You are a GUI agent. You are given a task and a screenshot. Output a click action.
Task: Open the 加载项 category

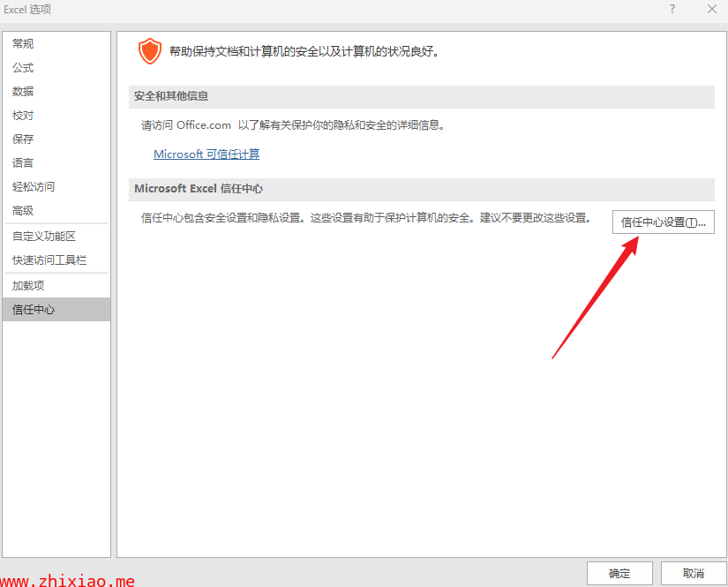tap(56, 286)
